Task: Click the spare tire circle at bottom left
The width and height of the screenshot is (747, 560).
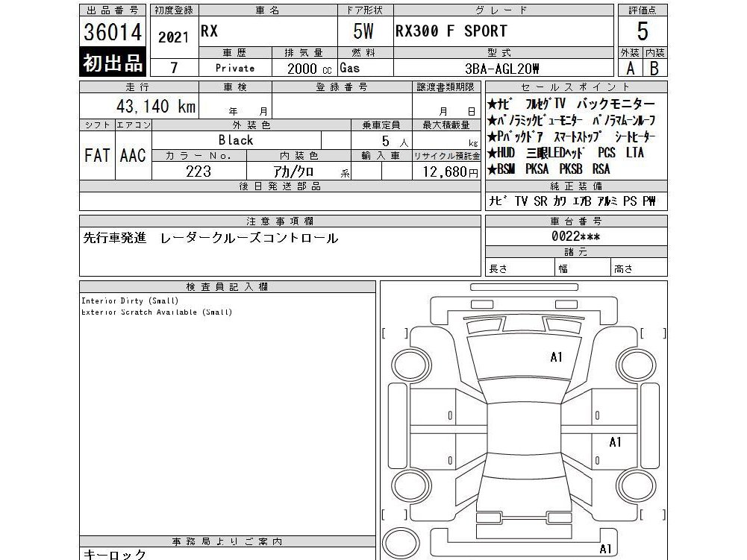Action: tap(401, 543)
